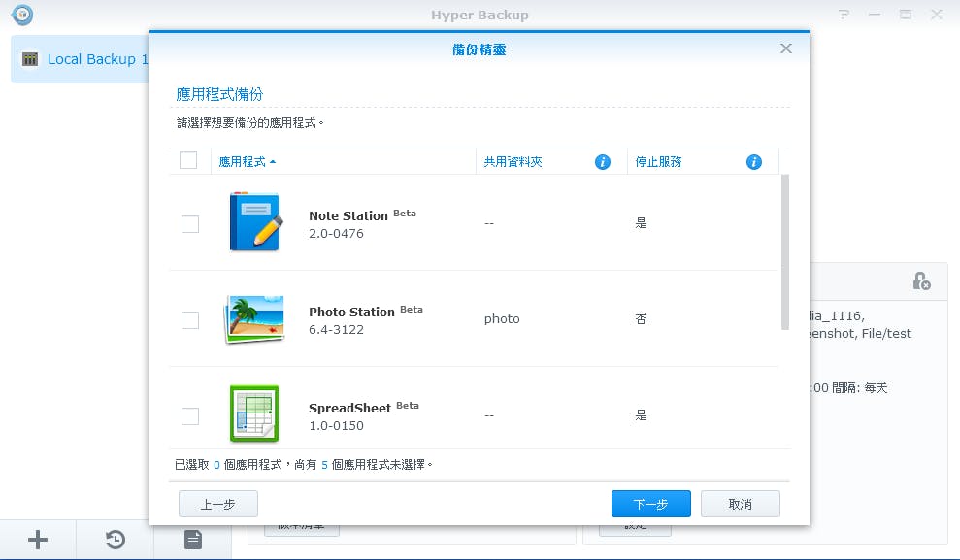This screenshot has width=960, height=560.
Task: Show info about 共用資料夾 column
Action: coord(603,161)
